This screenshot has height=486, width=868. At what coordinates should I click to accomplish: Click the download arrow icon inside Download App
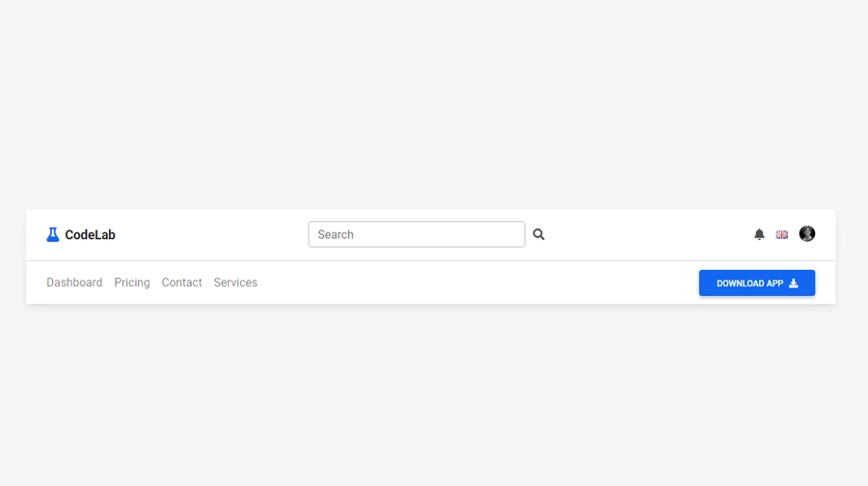pyautogui.click(x=794, y=283)
